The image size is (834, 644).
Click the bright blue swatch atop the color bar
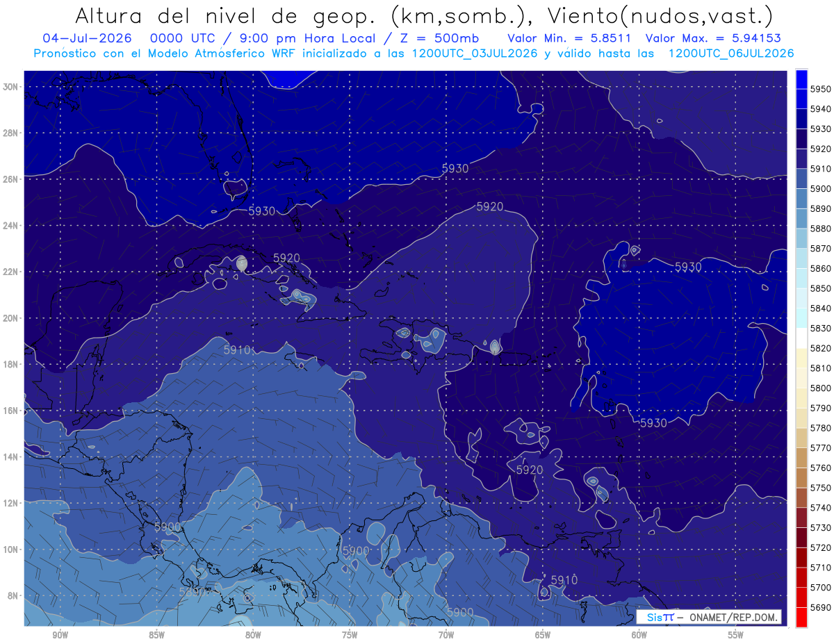(x=801, y=79)
